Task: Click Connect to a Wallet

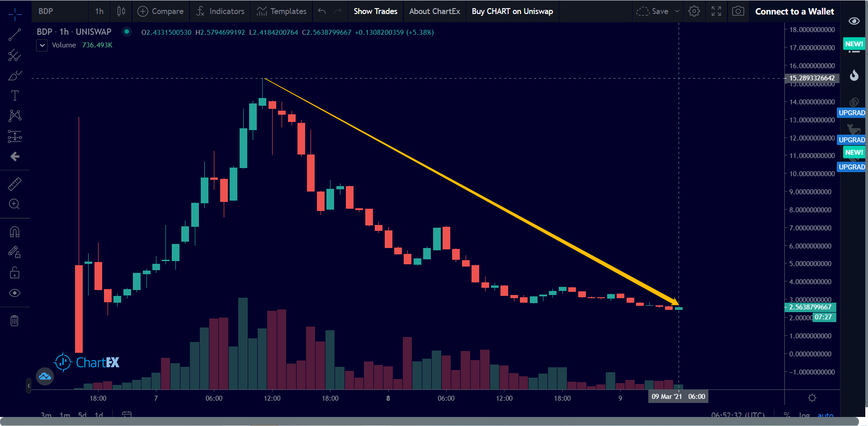Action: point(794,11)
